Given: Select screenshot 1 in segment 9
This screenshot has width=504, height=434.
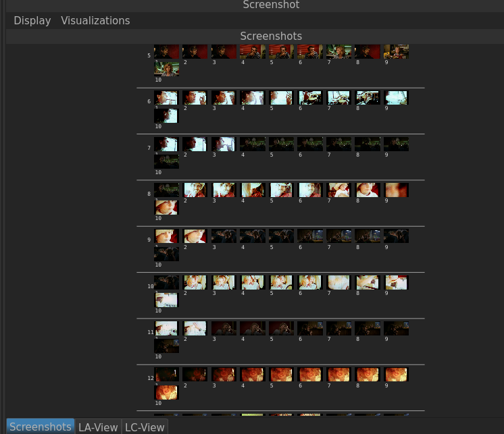Looking at the screenshot, I should (166, 236).
